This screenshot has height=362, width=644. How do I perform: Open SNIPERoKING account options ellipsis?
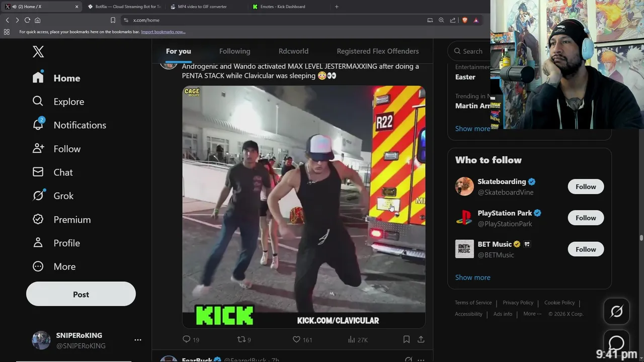(x=138, y=340)
